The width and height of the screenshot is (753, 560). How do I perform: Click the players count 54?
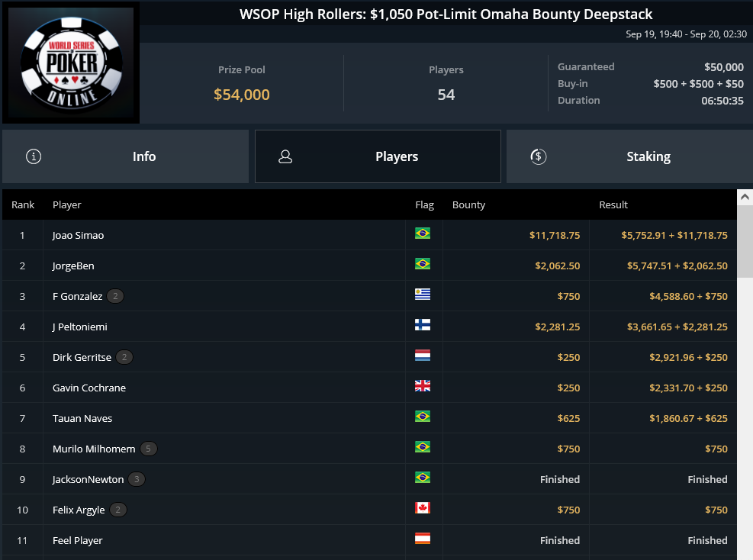click(x=446, y=95)
